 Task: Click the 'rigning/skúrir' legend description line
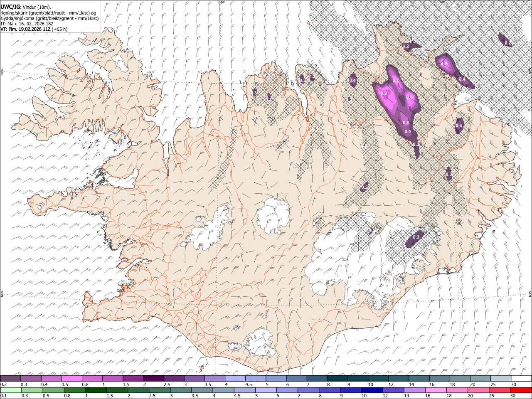pyautogui.click(x=48, y=13)
